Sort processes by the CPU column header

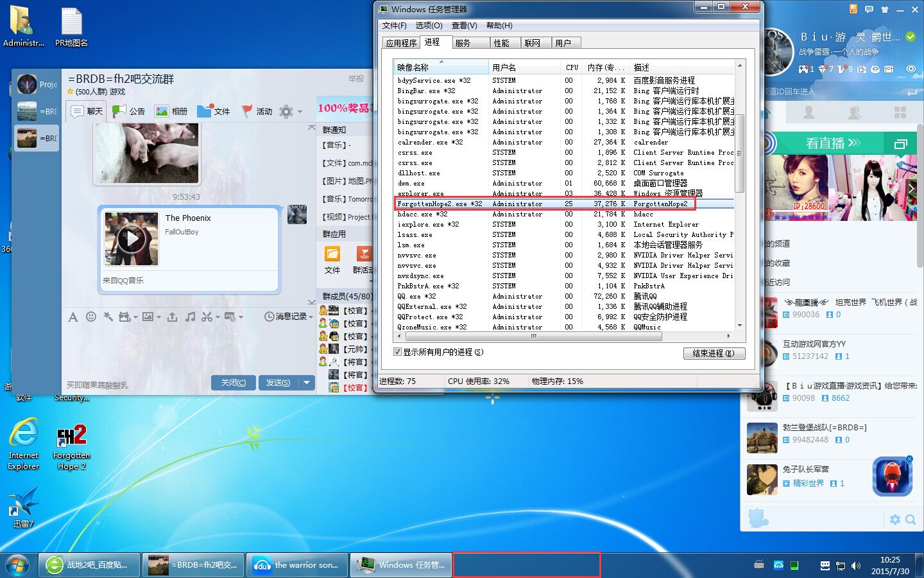572,67
